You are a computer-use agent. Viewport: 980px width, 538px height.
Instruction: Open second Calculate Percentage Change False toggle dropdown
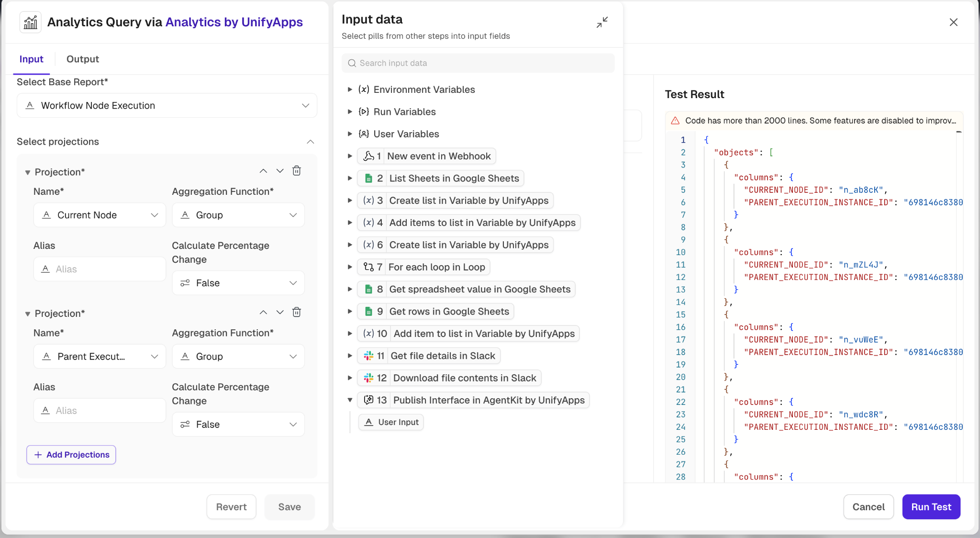238,425
